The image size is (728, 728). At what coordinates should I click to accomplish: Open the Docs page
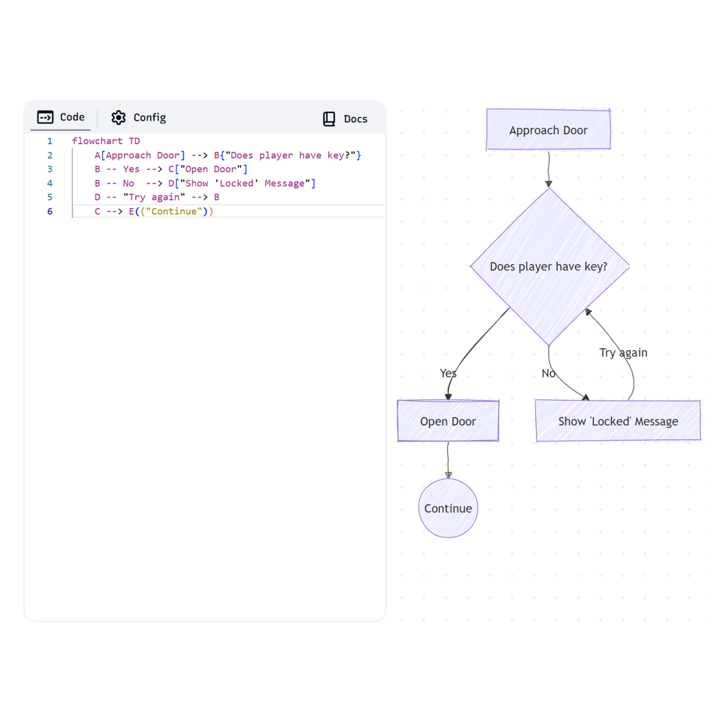coord(355,118)
